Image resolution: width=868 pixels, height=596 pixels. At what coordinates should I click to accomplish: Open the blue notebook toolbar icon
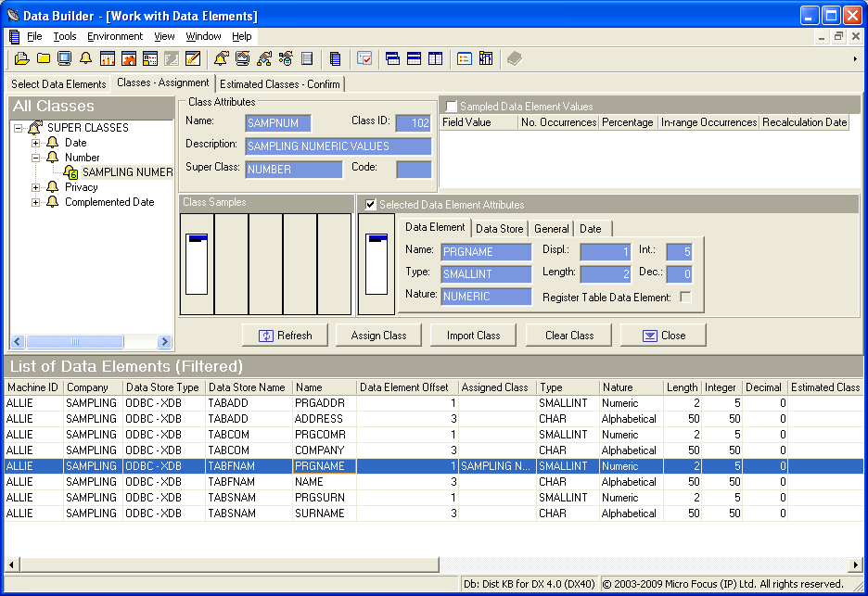tap(334, 58)
